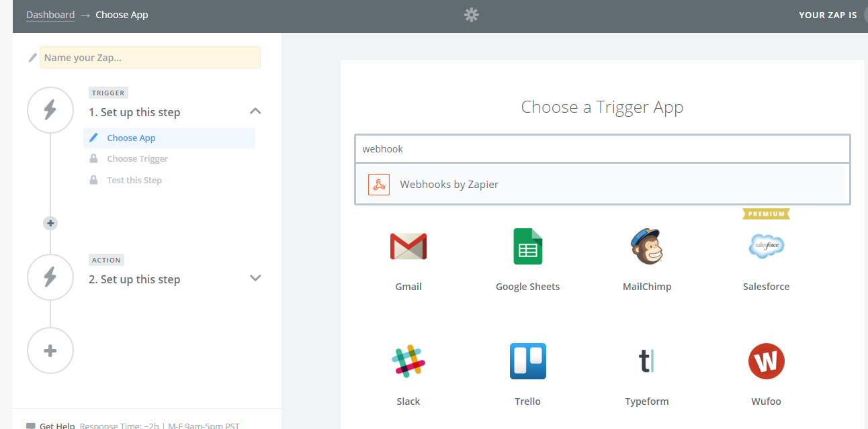Click the 'Choose App' breadcrumb text
Viewport: 868px width, 429px height.
click(x=122, y=15)
